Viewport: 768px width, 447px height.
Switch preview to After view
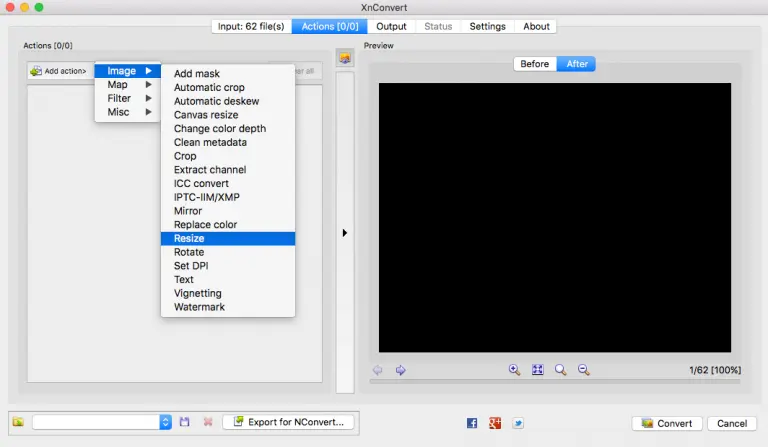(x=577, y=64)
